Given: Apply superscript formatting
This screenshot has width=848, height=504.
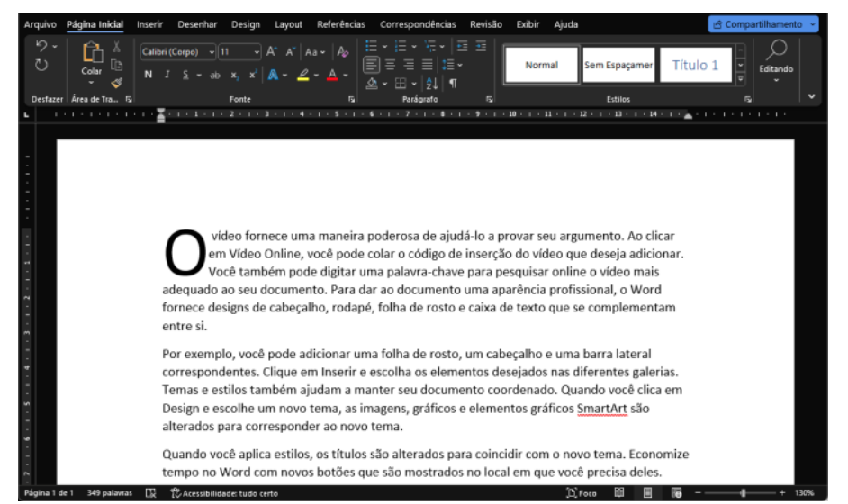Looking at the screenshot, I should click(253, 76).
